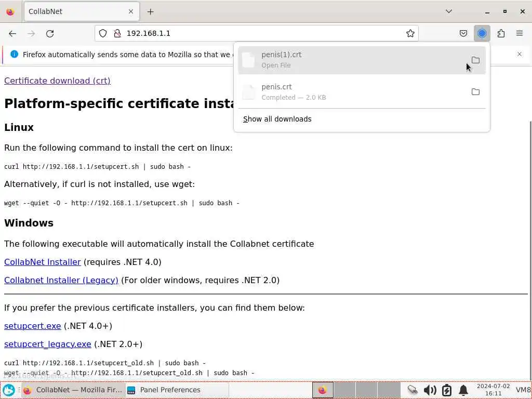Click the notification info icon
Viewport: 532px width, 399px height.
pos(14,54)
